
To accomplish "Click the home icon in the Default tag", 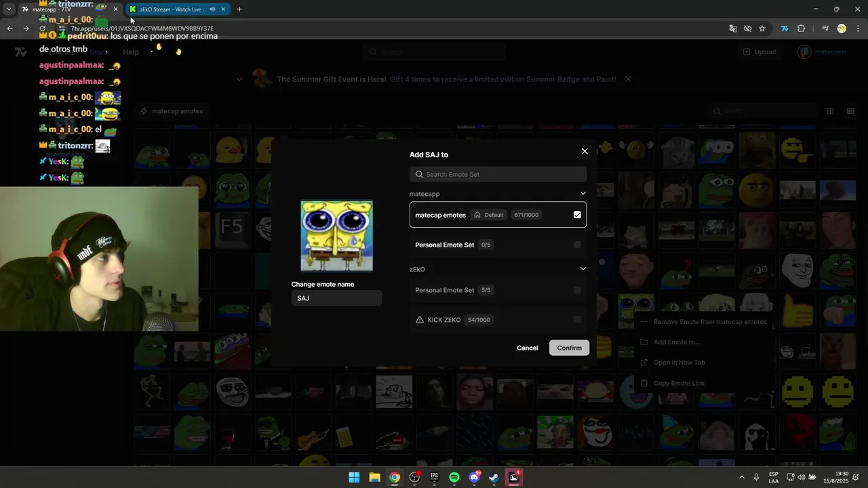I will point(477,215).
